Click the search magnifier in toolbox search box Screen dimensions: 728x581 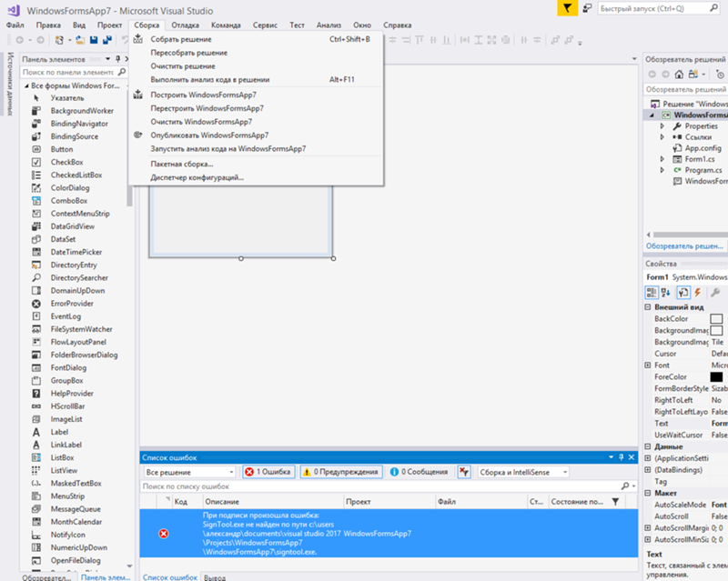(x=122, y=72)
